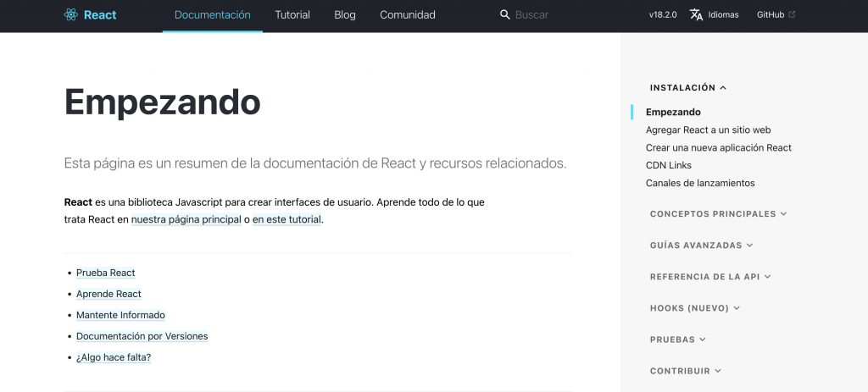Go to the Tutorial tab

click(x=292, y=14)
